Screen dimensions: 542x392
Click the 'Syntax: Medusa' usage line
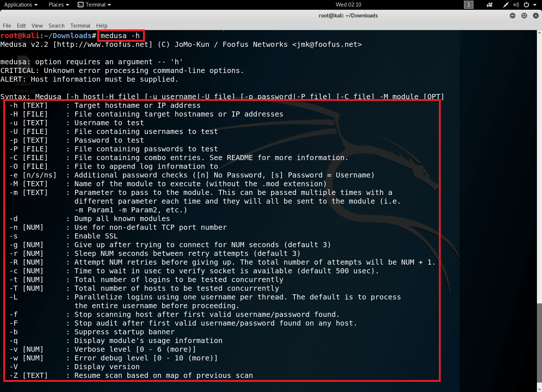[x=222, y=97]
